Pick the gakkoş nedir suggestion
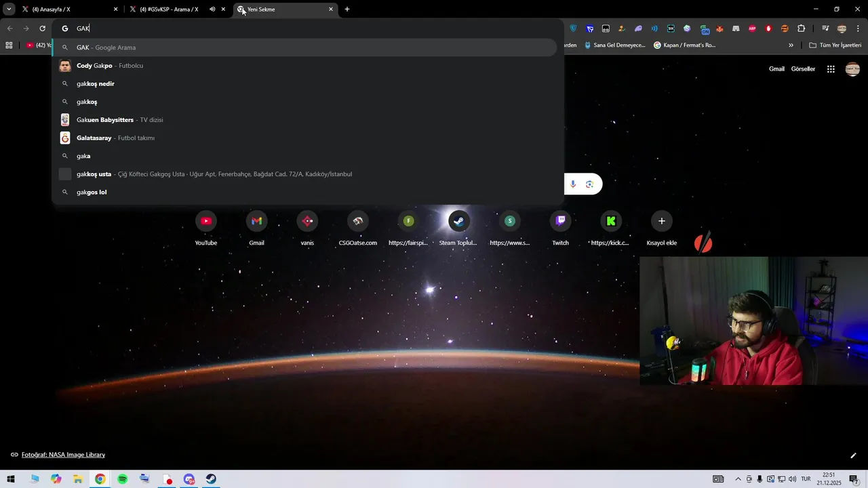Image resolution: width=868 pixels, height=488 pixels. tap(305, 84)
